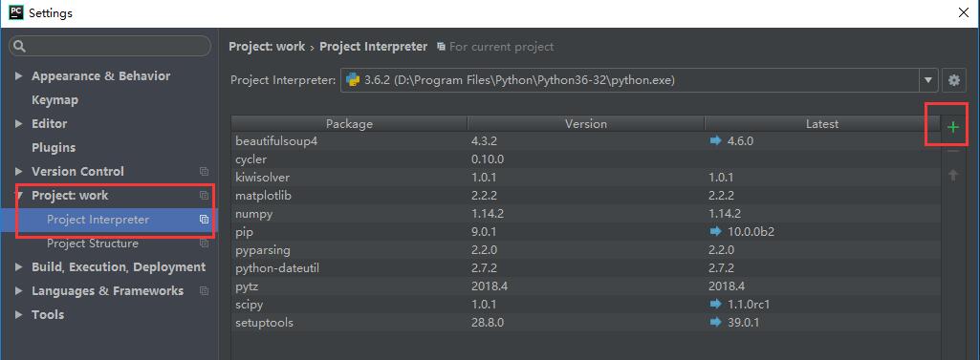Select the kiwisolver package row
The width and height of the screenshot is (980, 360).
586,178
